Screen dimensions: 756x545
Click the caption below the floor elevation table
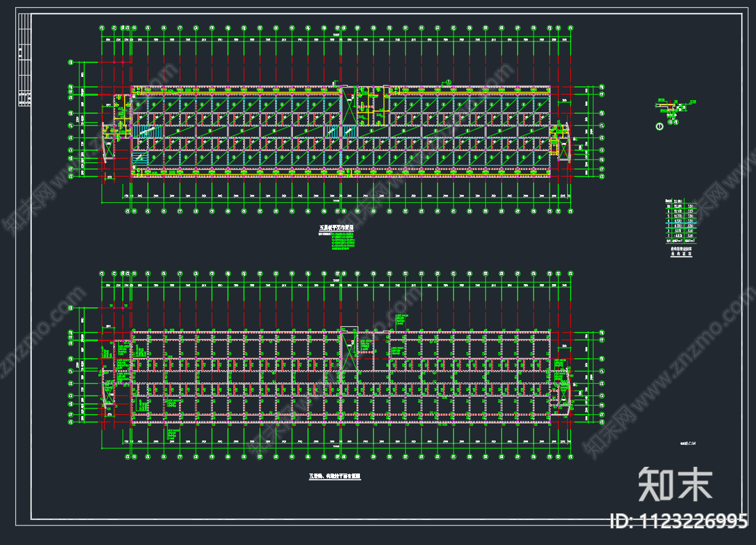680,251
